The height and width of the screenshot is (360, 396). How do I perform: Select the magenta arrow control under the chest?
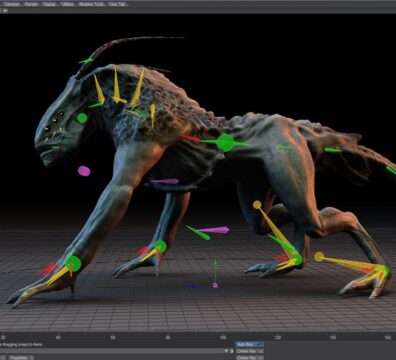pyautogui.click(x=165, y=181)
